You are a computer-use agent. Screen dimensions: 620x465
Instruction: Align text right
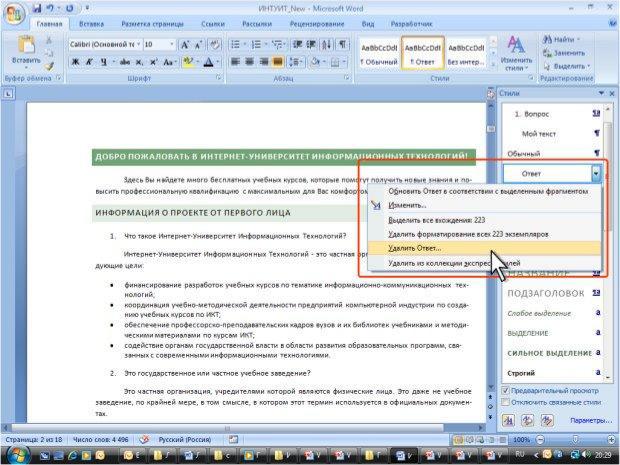pyautogui.click(x=264, y=62)
